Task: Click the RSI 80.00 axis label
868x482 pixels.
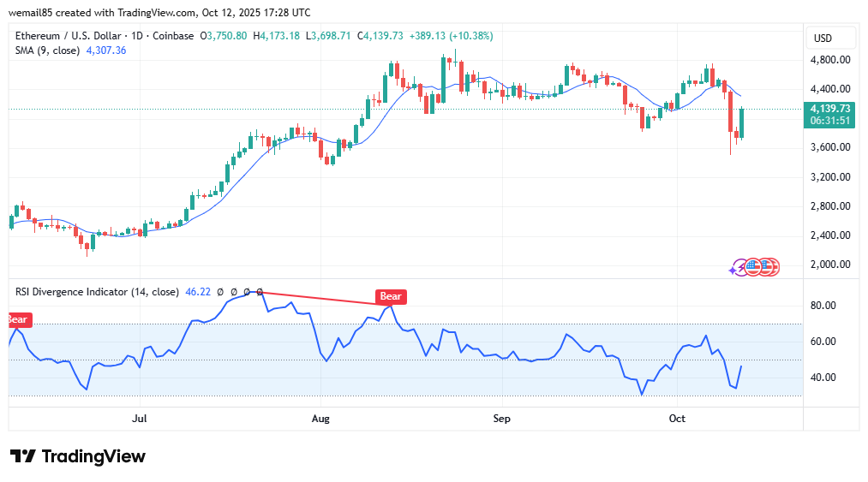Action: click(x=823, y=306)
